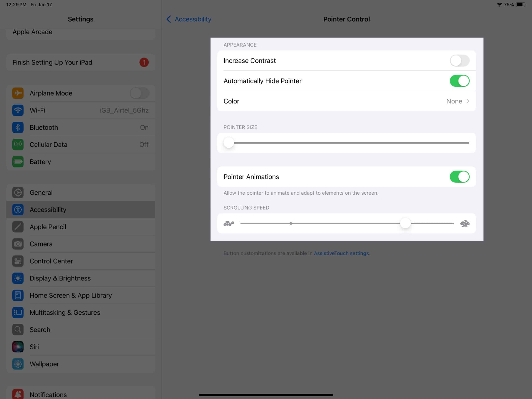This screenshot has width=532, height=399.
Task: Tap the Airplane Mode settings icon
Action: point(18,93)
